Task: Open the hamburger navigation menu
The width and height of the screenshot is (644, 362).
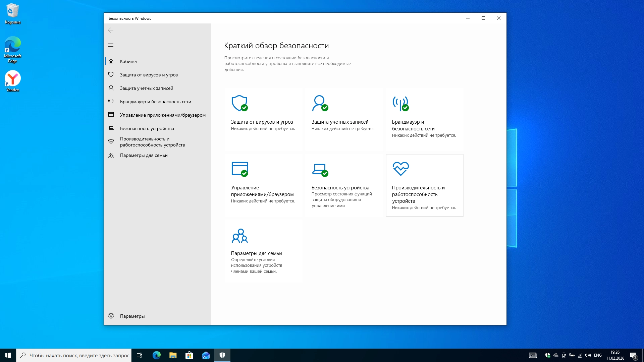Action: pyautogui.click(x=111, y=45)
